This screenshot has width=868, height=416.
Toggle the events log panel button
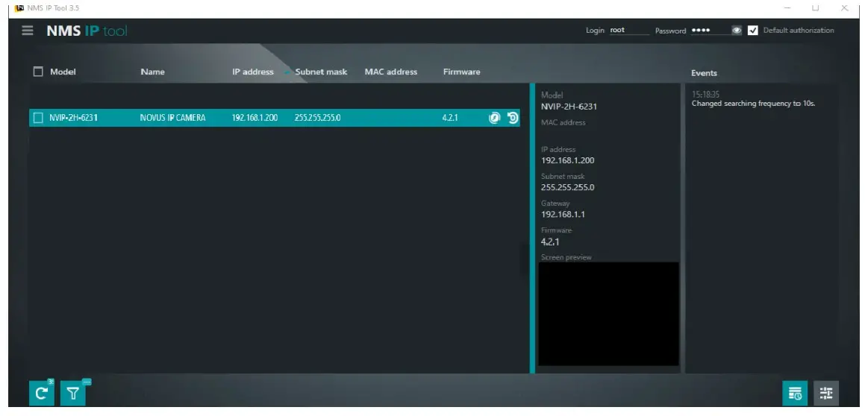pyautogui.click(x=794, y=394)
